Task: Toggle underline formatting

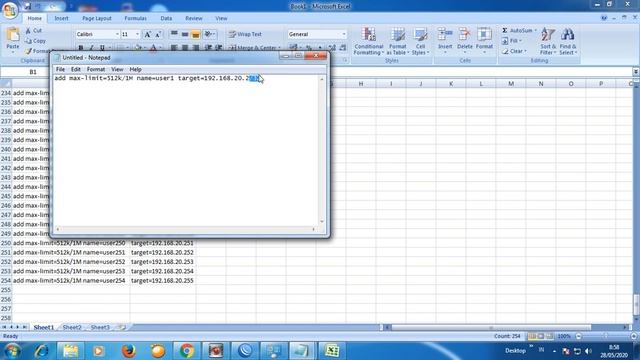Action: point(102,48)
